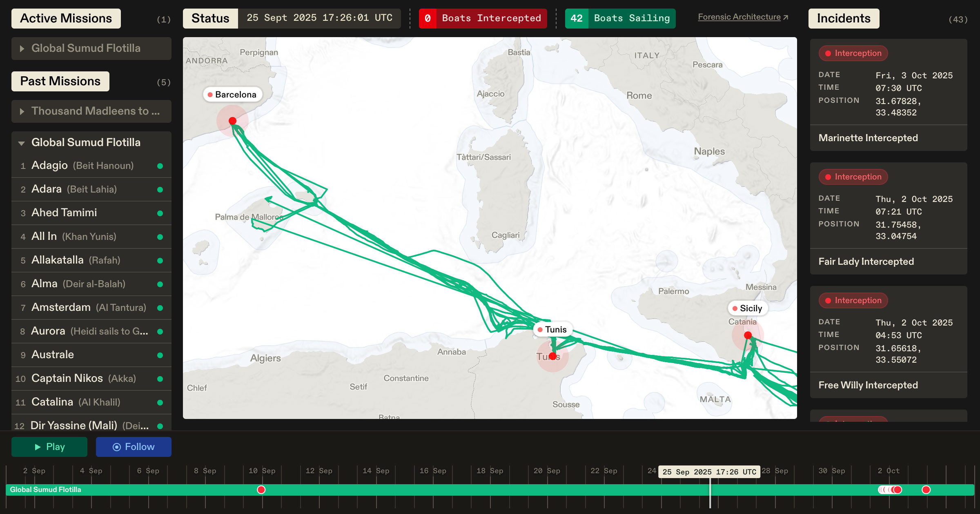Select the Ahed Tamimi boat row
Viewport: 980px width, 514px height.
(91, 213)
